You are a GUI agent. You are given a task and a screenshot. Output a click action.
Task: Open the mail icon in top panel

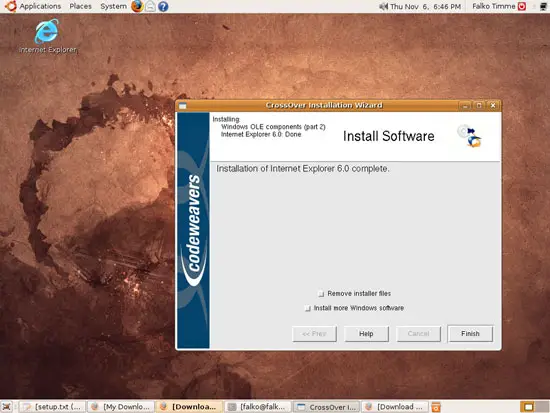(x=150, y=6)
